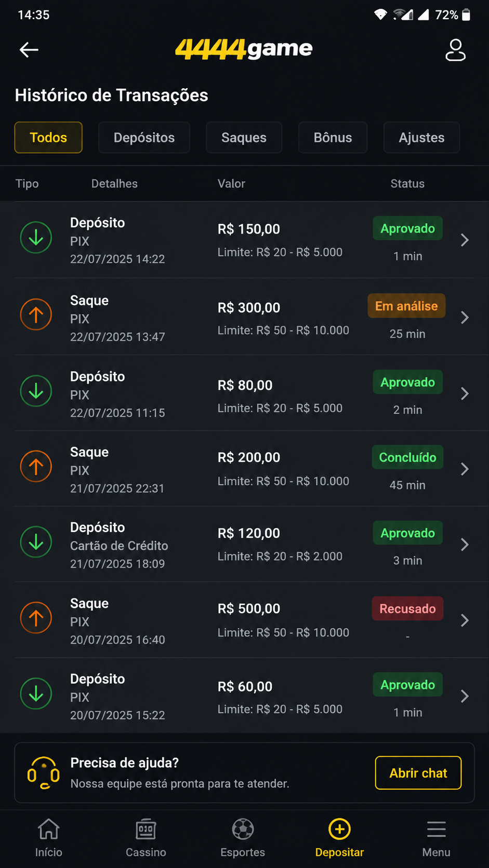This screenshot has width=489, height=868.
Task: Select the Ajustes filter tab
Action: click(x=421, y=138)
